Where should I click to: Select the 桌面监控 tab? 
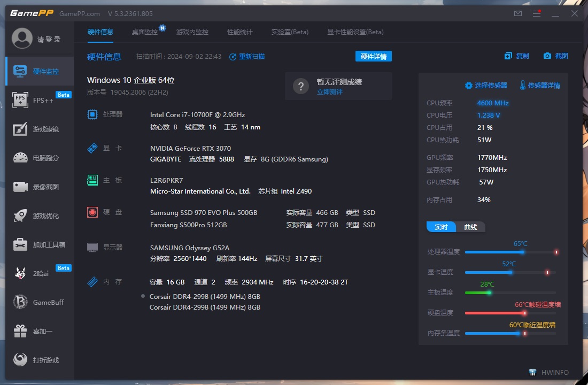(x=145, y=32)
